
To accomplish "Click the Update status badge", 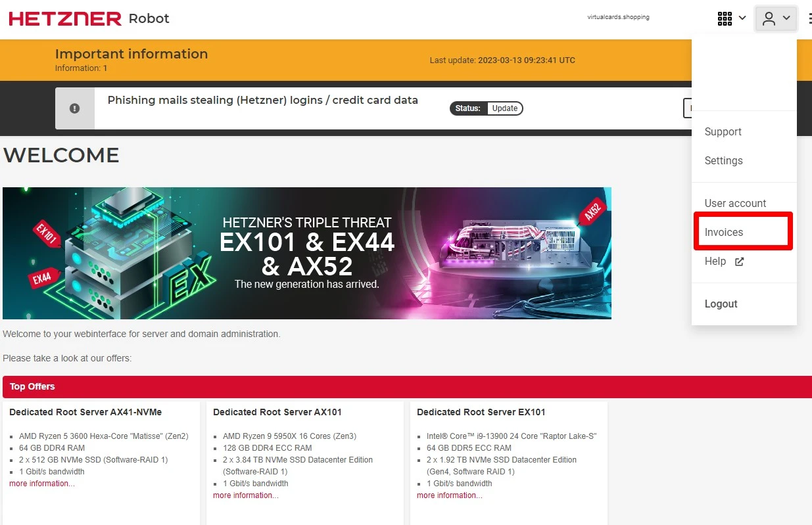I will (486, 108).
